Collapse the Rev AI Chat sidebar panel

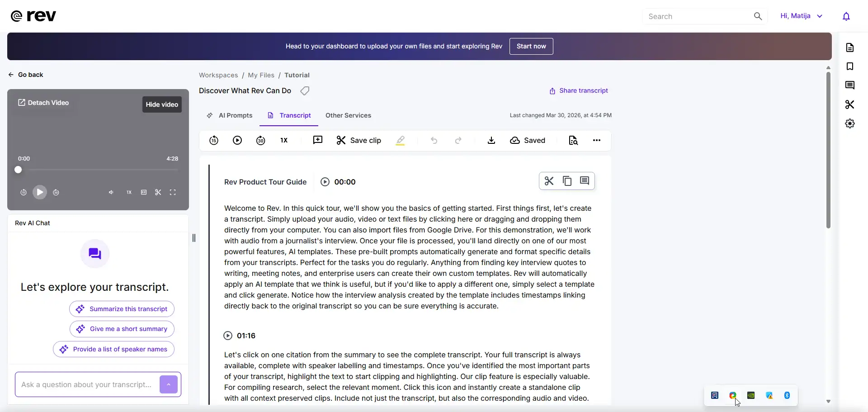[194, 237]
